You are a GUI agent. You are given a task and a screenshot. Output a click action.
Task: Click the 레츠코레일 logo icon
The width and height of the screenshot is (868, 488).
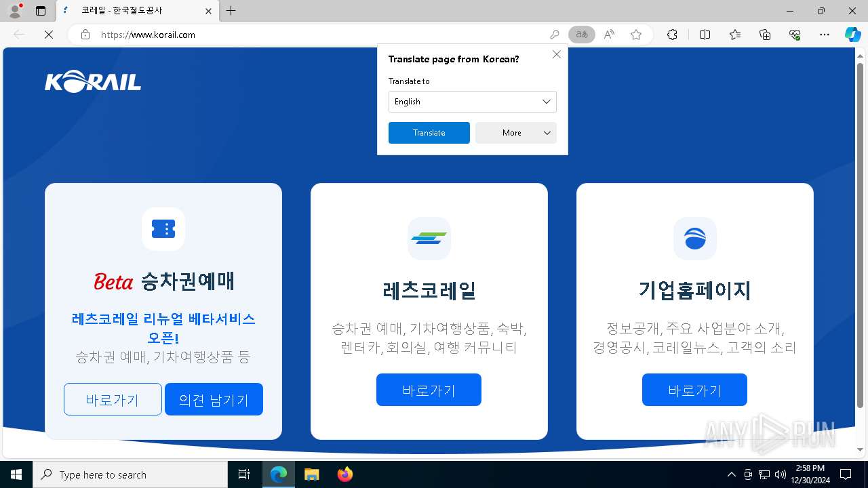point(429,239)
